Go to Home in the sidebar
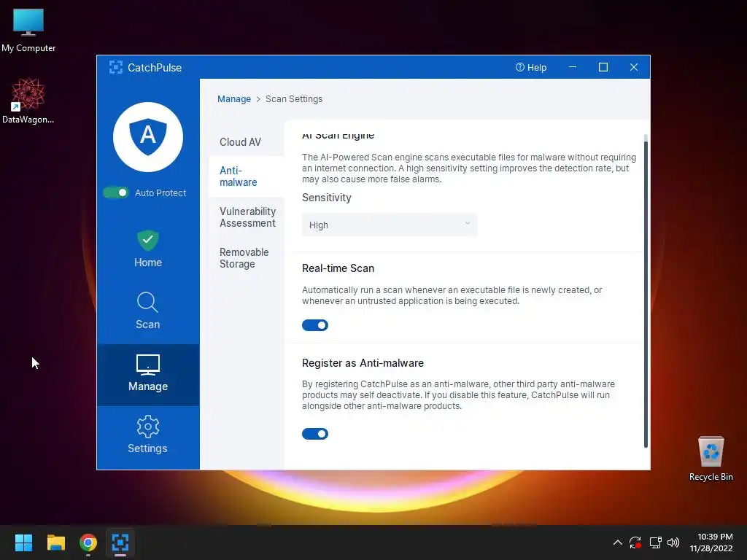Viewport: 747px width, 560px height. [148, 249]
